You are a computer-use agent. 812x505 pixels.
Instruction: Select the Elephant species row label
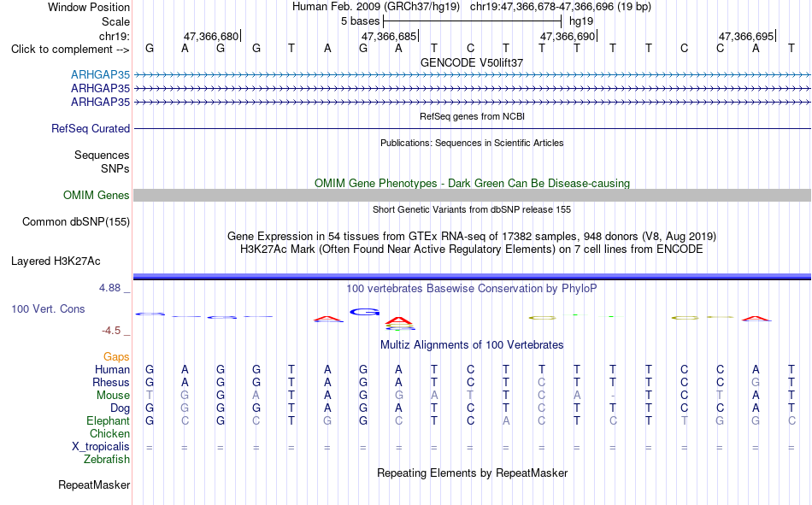tap(109, 420)
